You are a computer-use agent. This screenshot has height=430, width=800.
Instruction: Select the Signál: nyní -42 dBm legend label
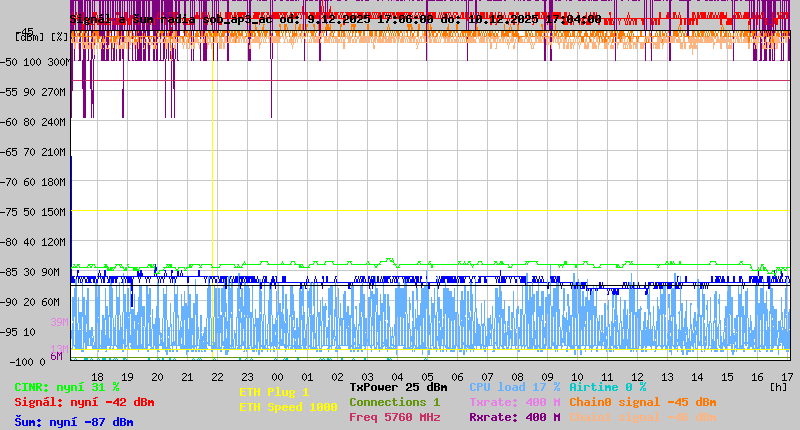84,402
